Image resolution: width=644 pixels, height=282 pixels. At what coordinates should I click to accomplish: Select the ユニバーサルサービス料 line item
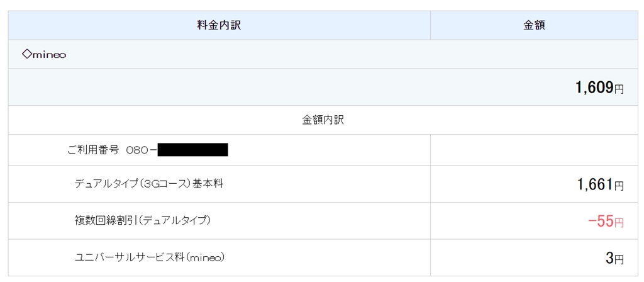[x=149, y=257]
